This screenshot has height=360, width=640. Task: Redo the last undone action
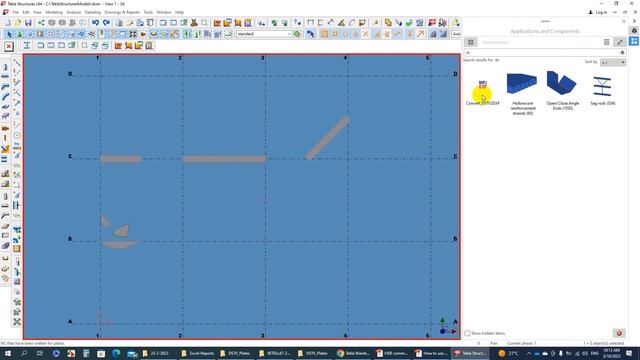106,23
